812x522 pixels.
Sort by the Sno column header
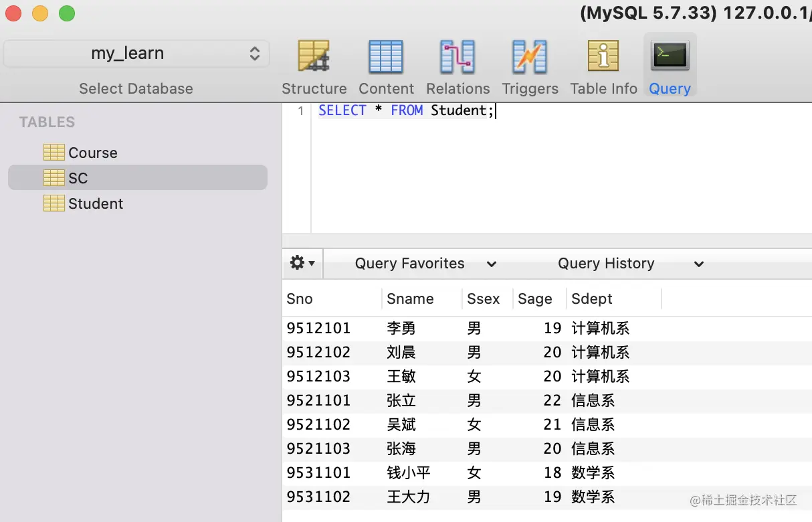tap(332, 299)
